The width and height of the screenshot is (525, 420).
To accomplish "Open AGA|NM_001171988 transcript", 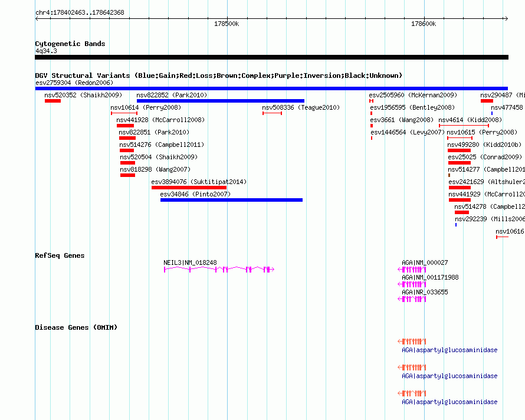I will 430,278.
